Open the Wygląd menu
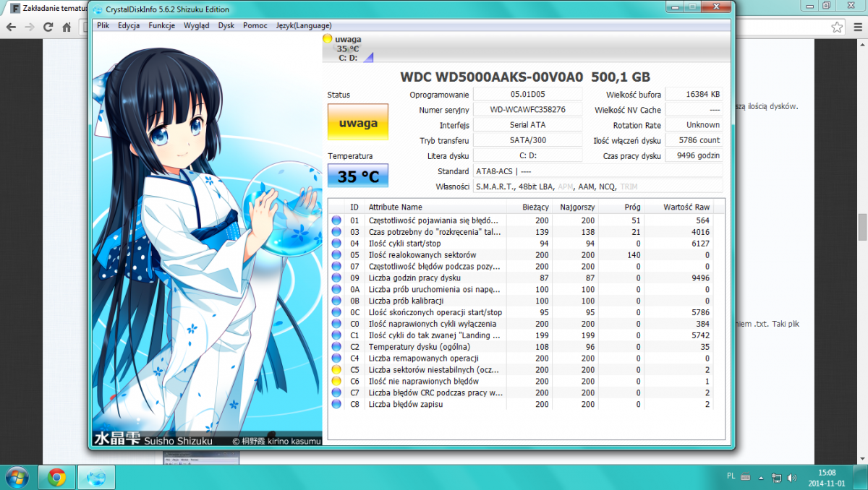868x490 pixels. pos(197,25)
